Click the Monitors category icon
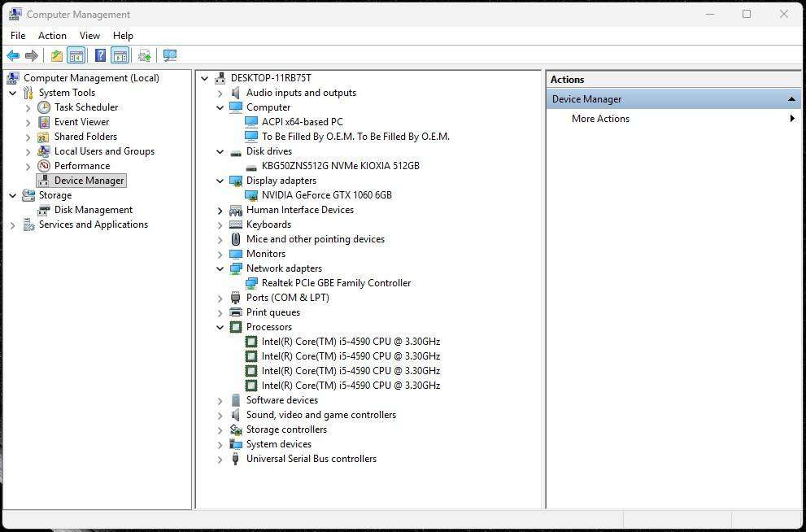Screen dimensions: 806x532 pos(235,254)
